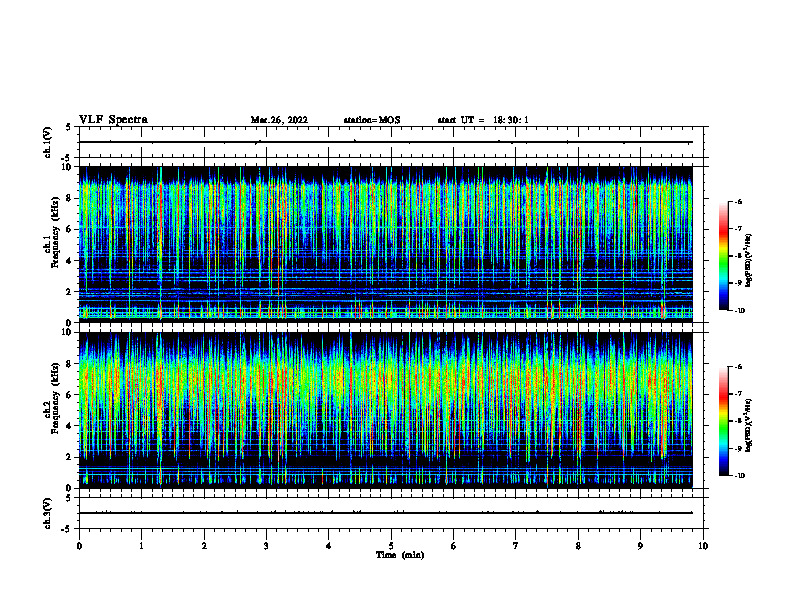Click inside the ch.2 spectrogram panel
The height and width of the screenshot is (612, 792).
386,410
